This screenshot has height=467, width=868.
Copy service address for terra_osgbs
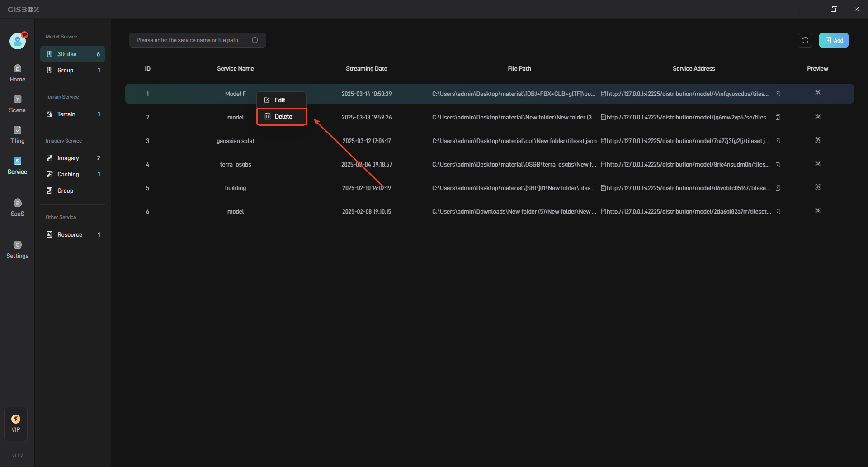pyautogui.click(x=778, y=165)
